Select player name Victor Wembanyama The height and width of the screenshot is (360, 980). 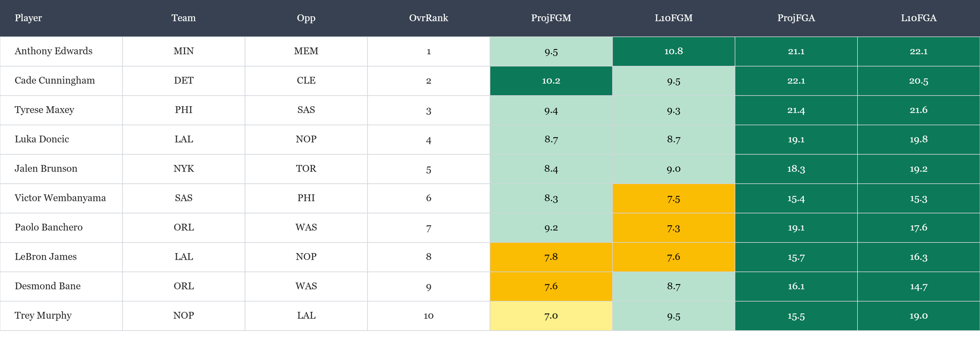point(60,198)
